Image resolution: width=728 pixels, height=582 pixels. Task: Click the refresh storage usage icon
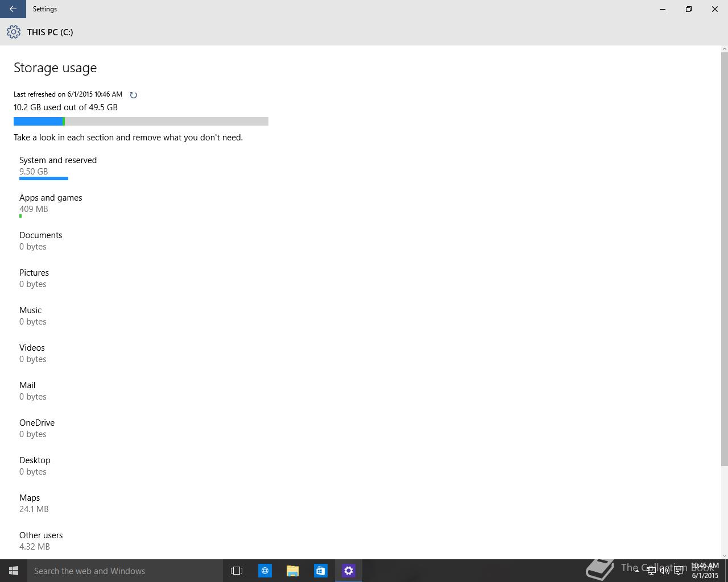point(133,95)
